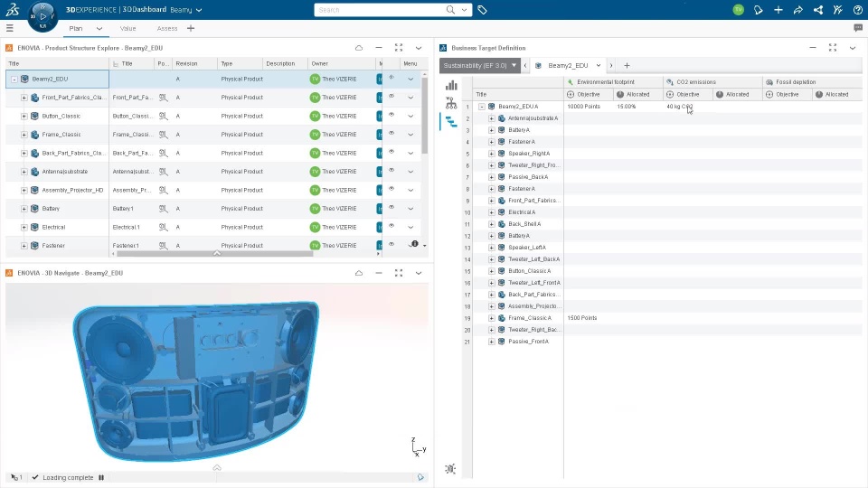Open the Beamy dashboard dropdown
The image size is (868, 488).
[199, 10]
